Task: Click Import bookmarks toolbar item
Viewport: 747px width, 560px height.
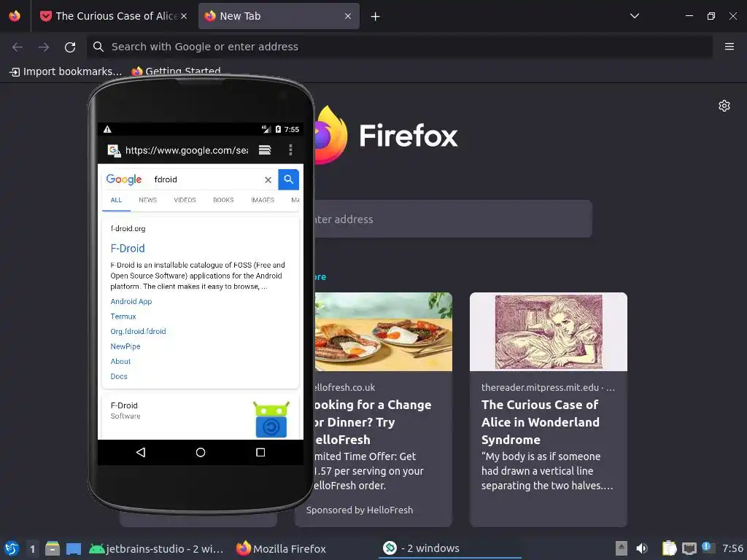Action: (x=66, y=71)
